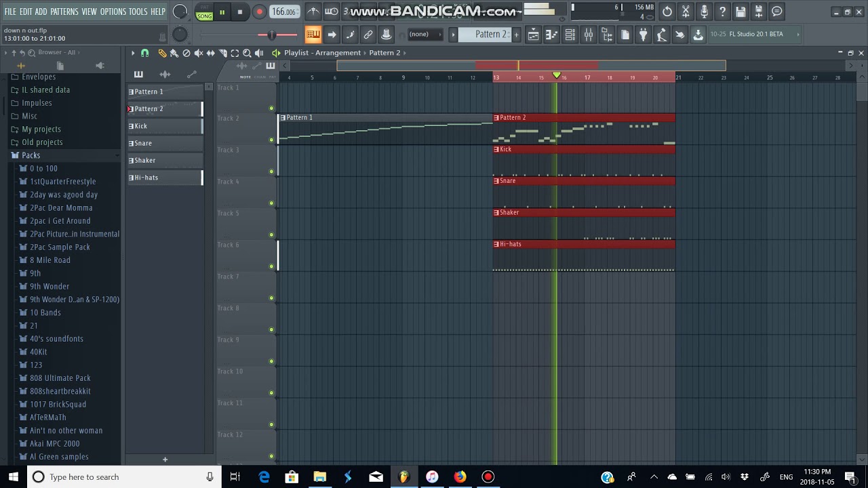The width and height of the screenshot is (868, 488).
Task: Toggle Track 4 mute switch
Action: (272, 203)
